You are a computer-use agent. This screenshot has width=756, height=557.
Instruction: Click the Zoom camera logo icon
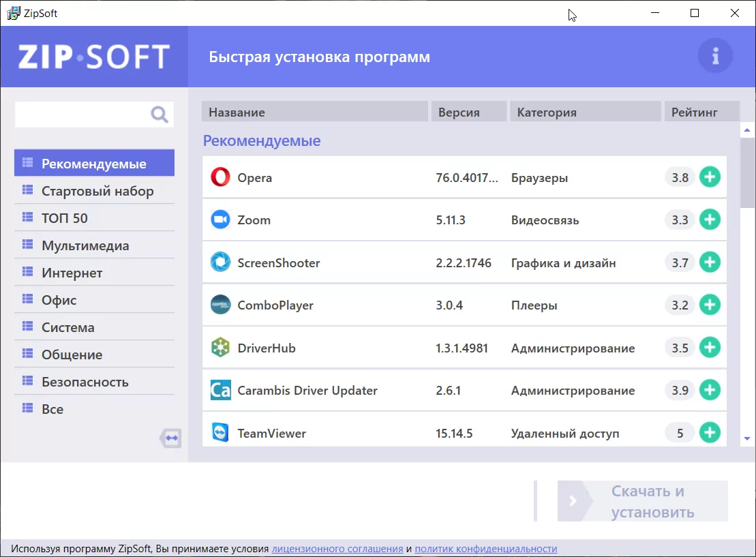[220, 220]
